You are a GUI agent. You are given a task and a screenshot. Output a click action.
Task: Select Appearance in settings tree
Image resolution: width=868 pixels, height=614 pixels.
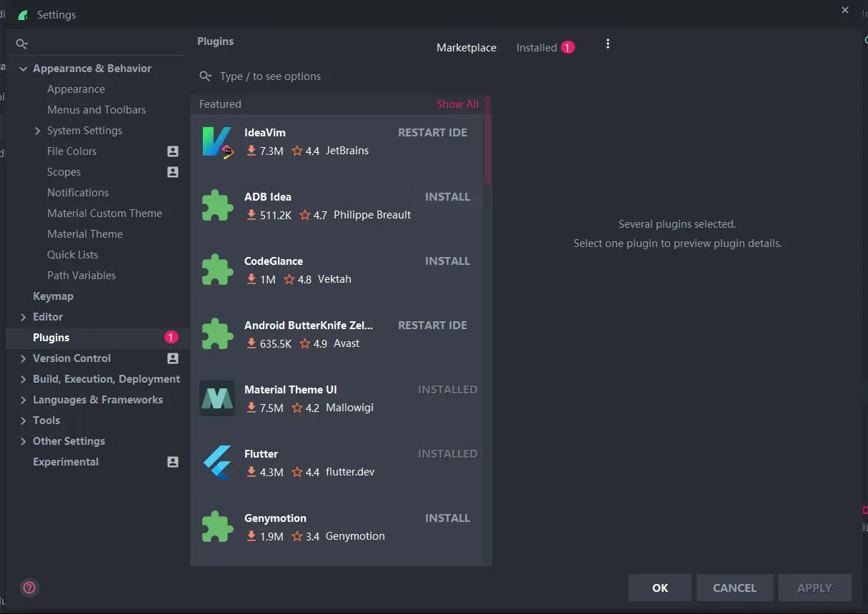click(76, 89)
